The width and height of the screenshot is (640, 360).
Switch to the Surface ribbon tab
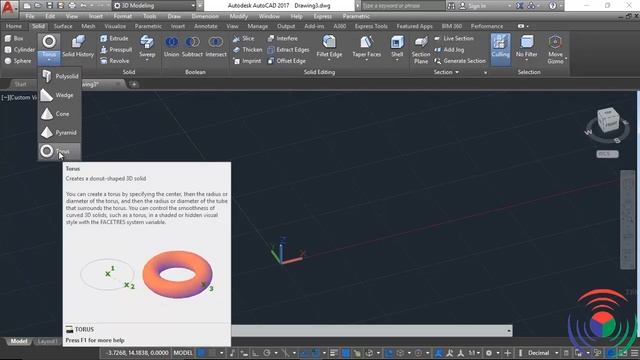tap(63, 26)
